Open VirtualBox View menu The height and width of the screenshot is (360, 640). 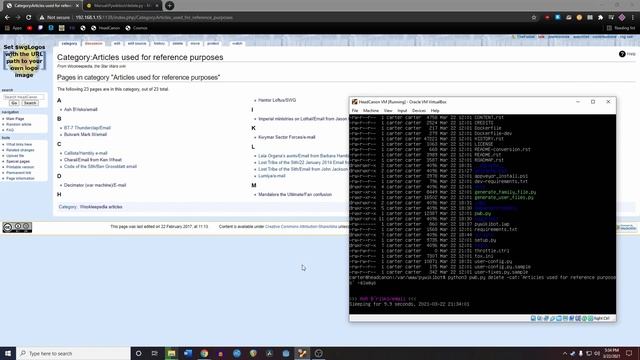pos(388,111)
